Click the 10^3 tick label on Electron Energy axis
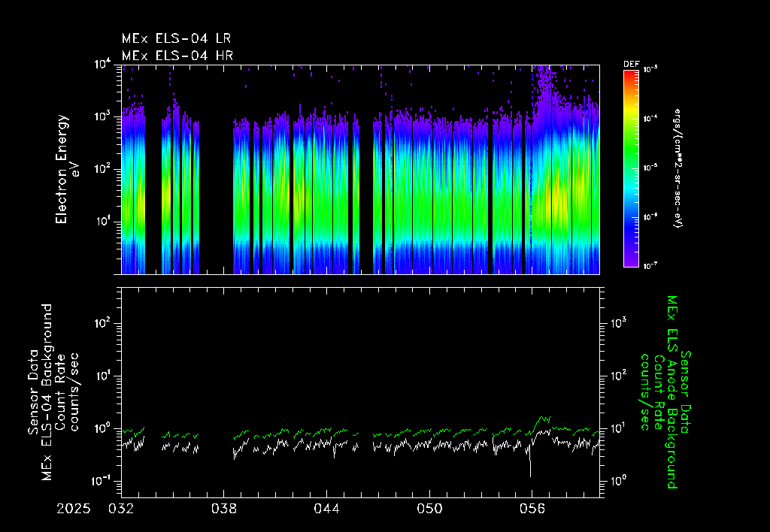The height and width of the screenshot is (532, 770). (x=103, y=117)
